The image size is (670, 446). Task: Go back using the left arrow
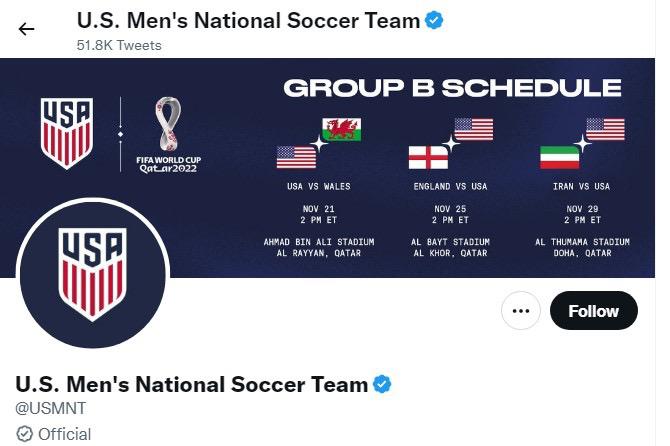coord(26,29)
